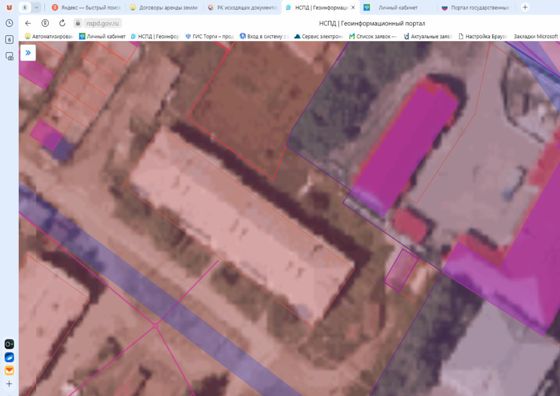This screenshot has height=396, width=560.
Task: Add a sidebar app with plus icon
Action: pos(9,384)
